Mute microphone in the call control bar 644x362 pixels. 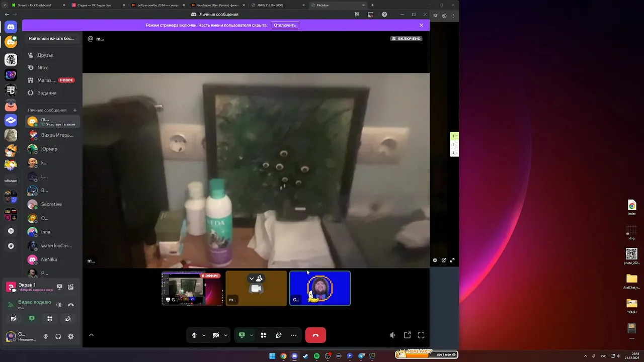click(194, 335)
